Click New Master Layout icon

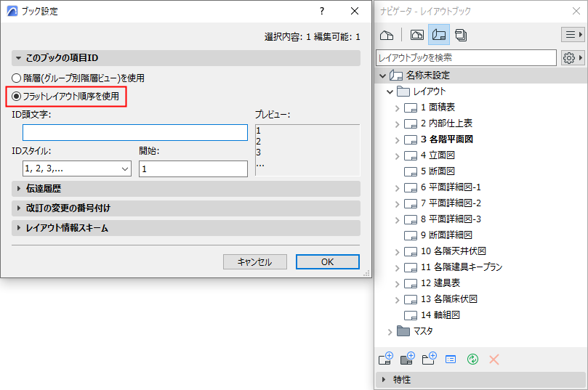408,359
